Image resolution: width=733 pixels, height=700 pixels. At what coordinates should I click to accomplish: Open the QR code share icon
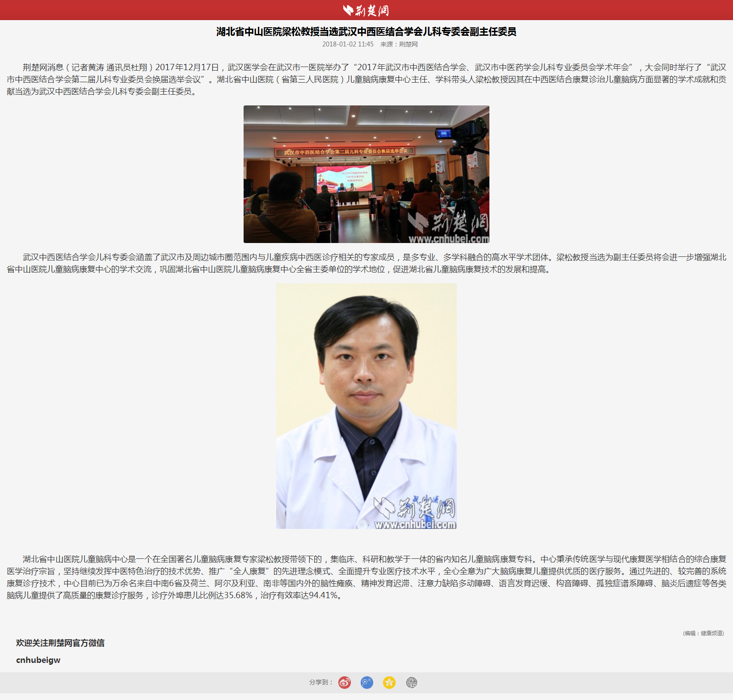pos(411,683)
